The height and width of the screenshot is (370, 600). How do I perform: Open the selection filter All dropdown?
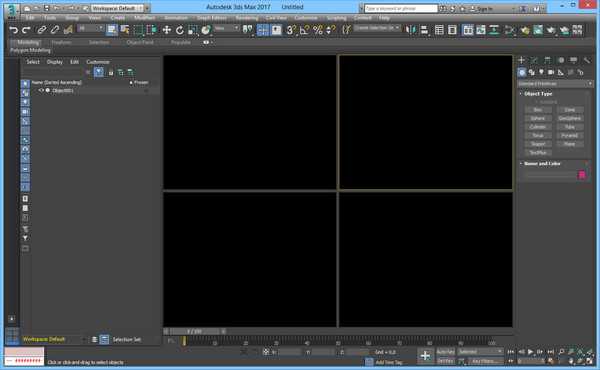coord(91,28)
